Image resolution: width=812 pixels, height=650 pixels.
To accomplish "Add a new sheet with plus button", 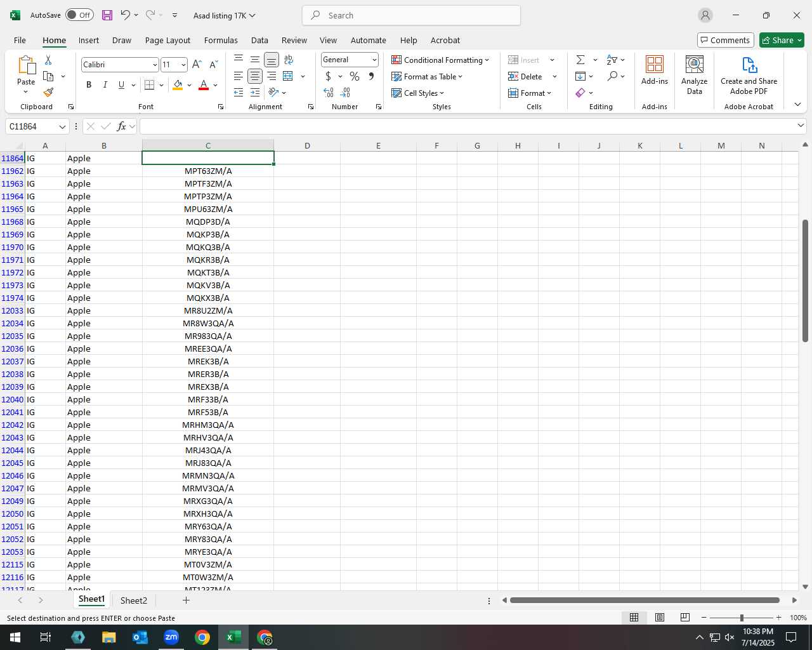I will click(x=186, y=600).
